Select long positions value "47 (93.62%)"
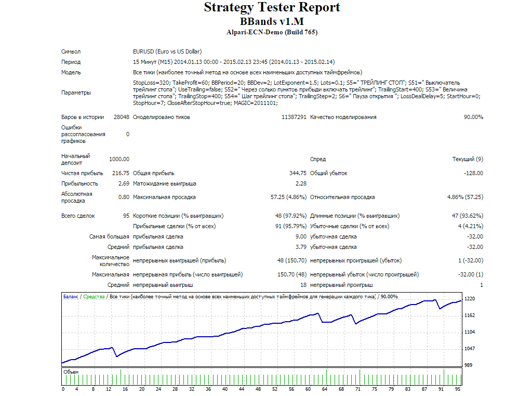The height and width of the screenshot is (396, 532). pos(468,216)
